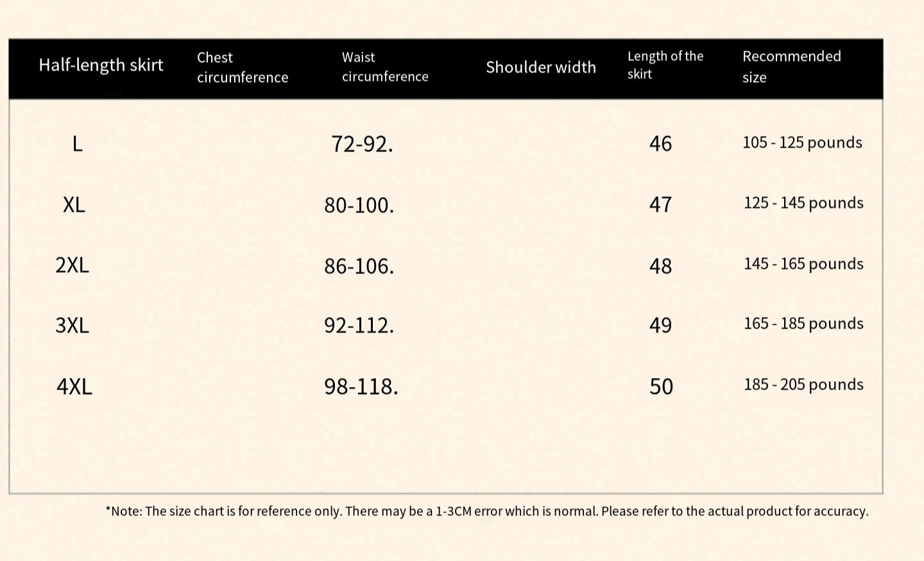Select the 105 - 125 pounds recommendation
This screenshot has height=561, width=924.
[802, 142]
